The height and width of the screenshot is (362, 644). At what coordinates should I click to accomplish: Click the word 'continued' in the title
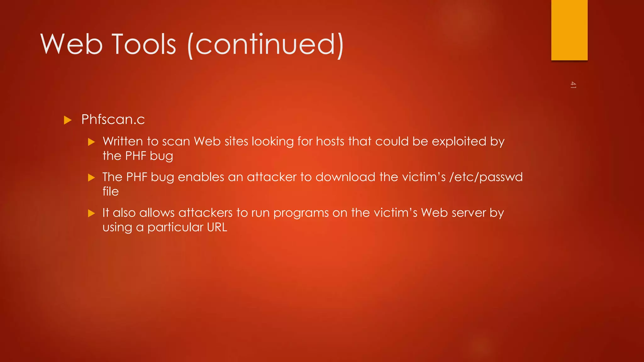265,45
